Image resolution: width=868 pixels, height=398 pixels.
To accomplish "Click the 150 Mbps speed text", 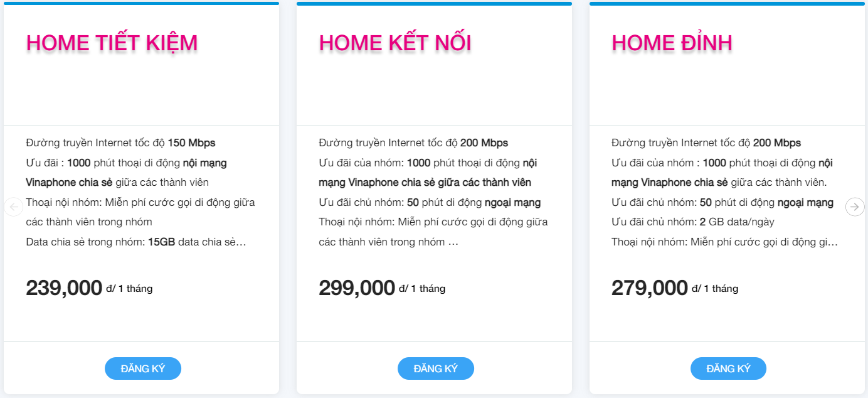I will (x=191, y=143).
